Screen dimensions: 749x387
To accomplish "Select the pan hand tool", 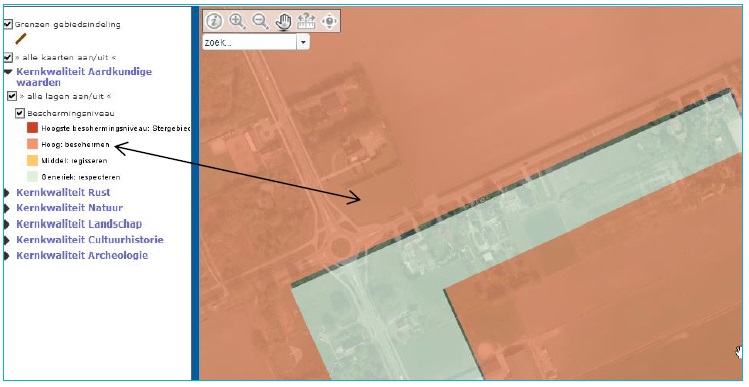I will pos(284,21).
